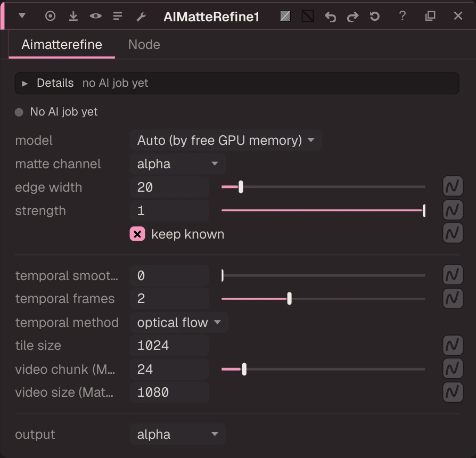Click the revert circular arrow icon
This screenshot has width=476, height=458.
click(x=375, y=16)
